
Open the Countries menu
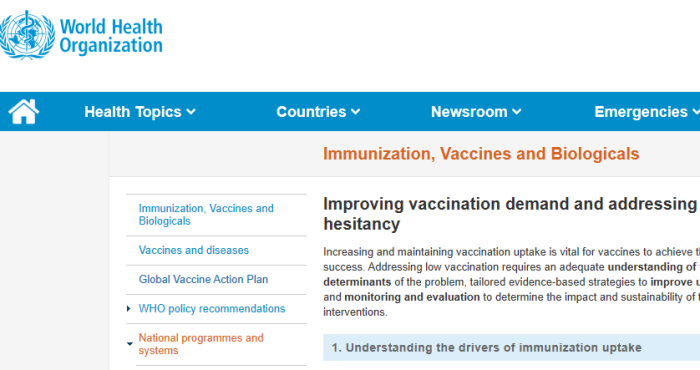(318, 112)
